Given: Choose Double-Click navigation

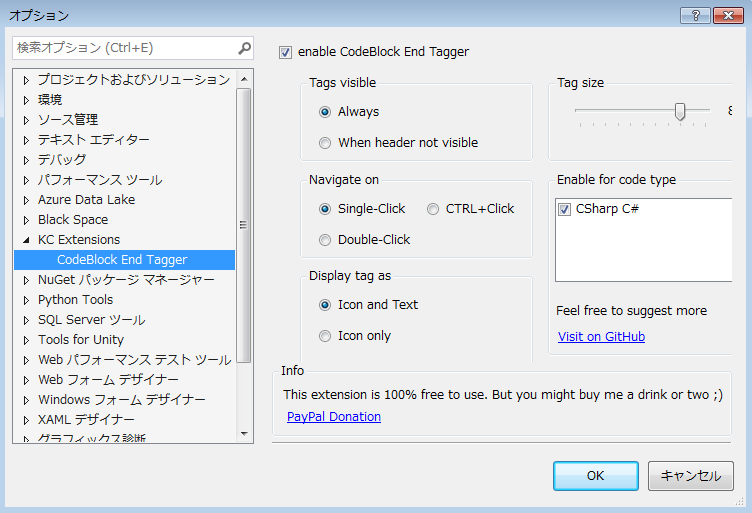Looking at the screenshot, I should coord(325,240).
